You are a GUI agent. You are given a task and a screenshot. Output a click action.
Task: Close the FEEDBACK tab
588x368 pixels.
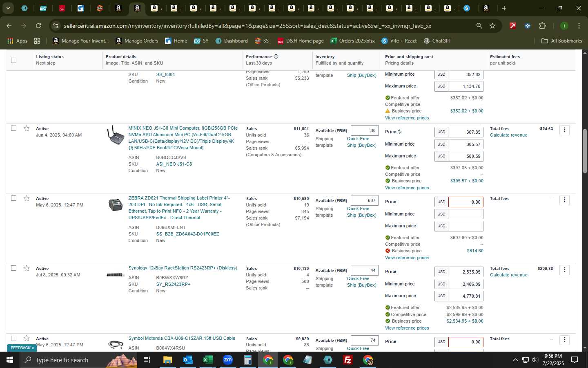coord(33,348)
